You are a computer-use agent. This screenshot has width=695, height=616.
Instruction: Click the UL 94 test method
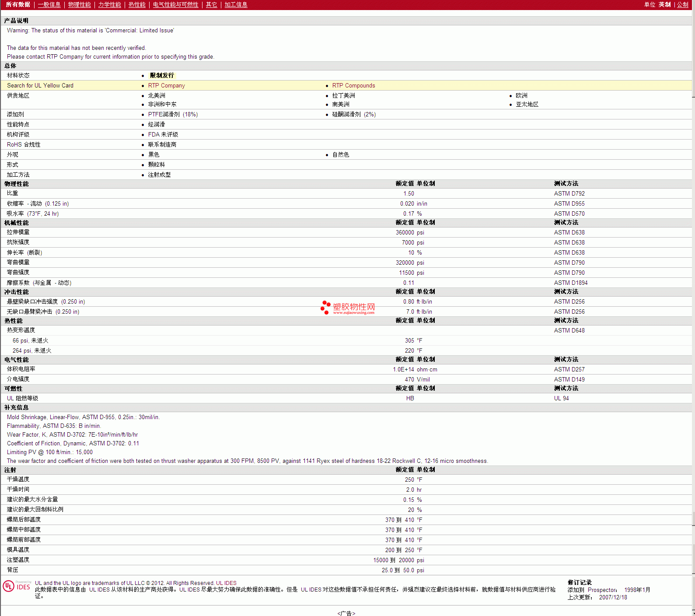pyautogui.click(x=562, y=399)
